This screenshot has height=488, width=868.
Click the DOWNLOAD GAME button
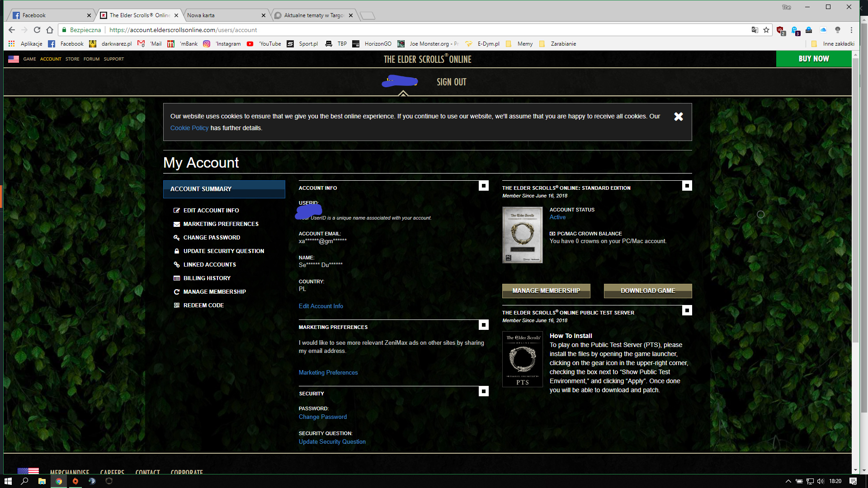click(x=648, y=291)
